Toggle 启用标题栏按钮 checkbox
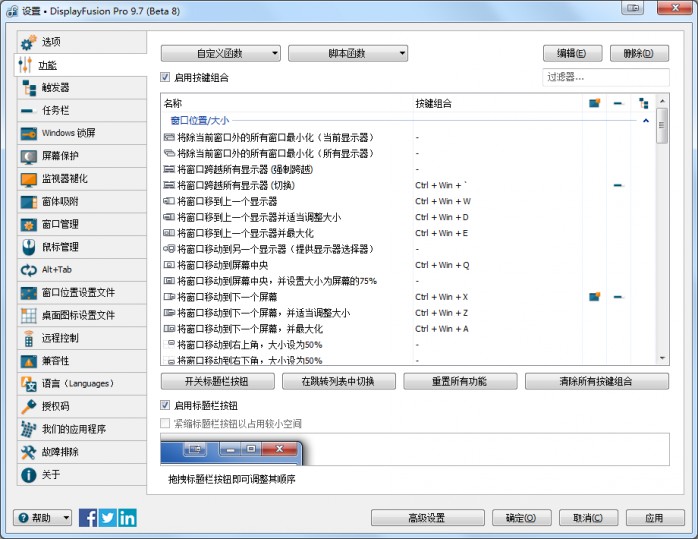This screenshot has height=539, width=698. point(165,405)
